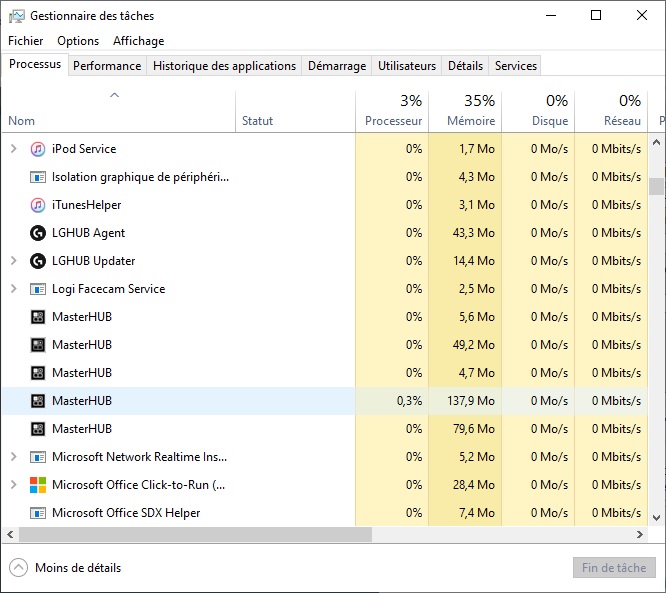Viewport: 666px width, 593px height.
Task: Click the iTunesHelper music note icon
Action: tap(38, 205)
